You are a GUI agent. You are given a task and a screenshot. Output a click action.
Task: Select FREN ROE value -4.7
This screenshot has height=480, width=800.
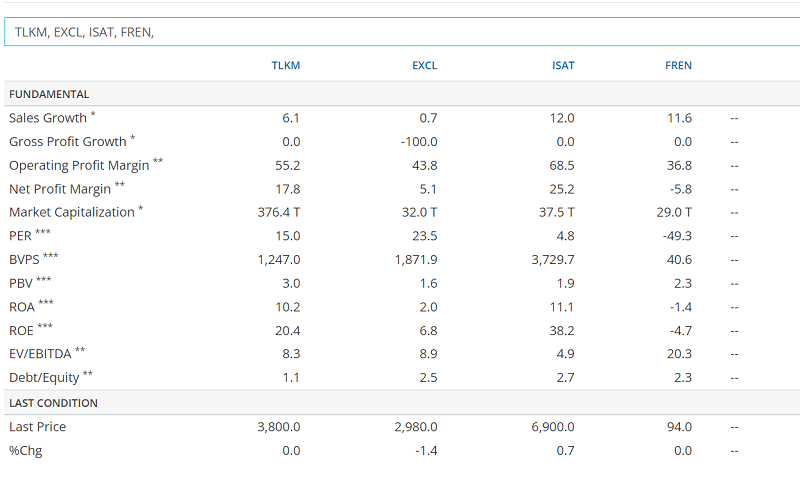click(x=681, y=331)
